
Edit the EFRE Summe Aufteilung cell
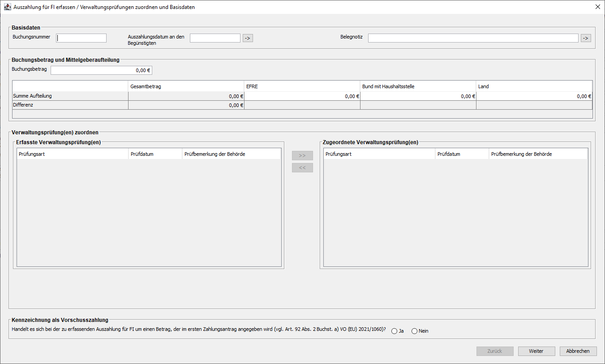[302, 96]
